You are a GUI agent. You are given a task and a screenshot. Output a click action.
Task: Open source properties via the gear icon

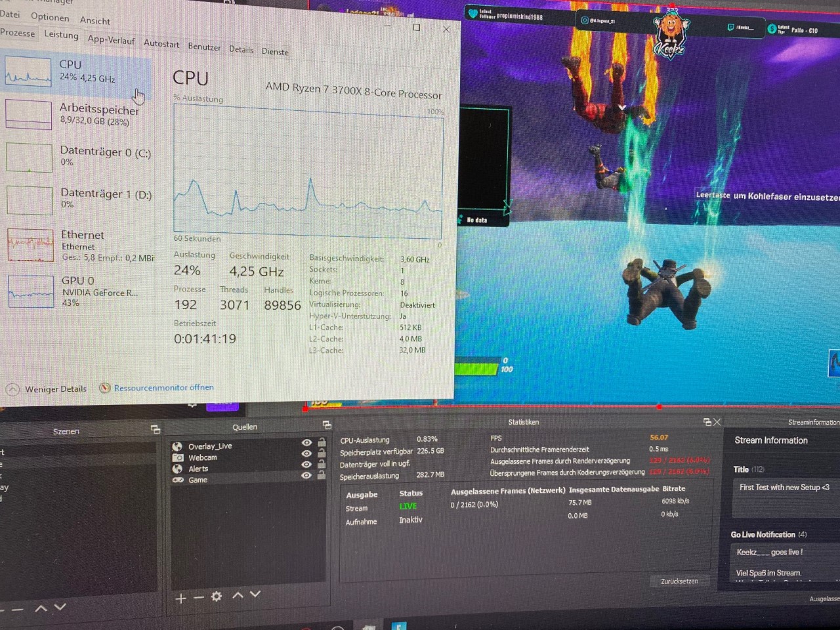217,597
